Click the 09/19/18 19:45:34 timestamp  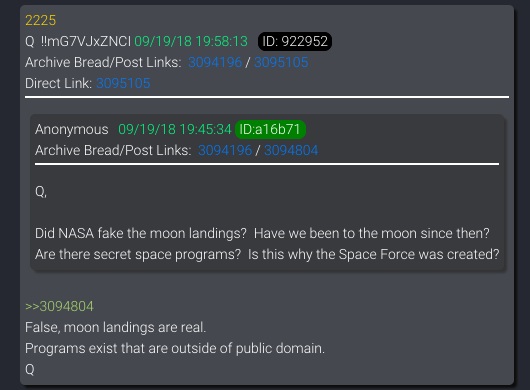[174, 129]
